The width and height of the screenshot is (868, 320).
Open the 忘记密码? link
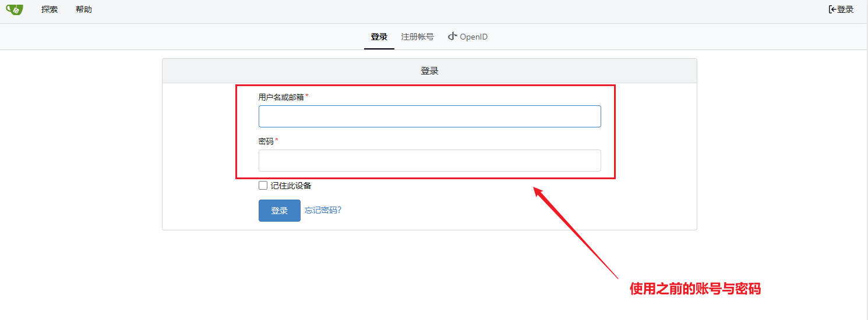click(x=323, y=211)
